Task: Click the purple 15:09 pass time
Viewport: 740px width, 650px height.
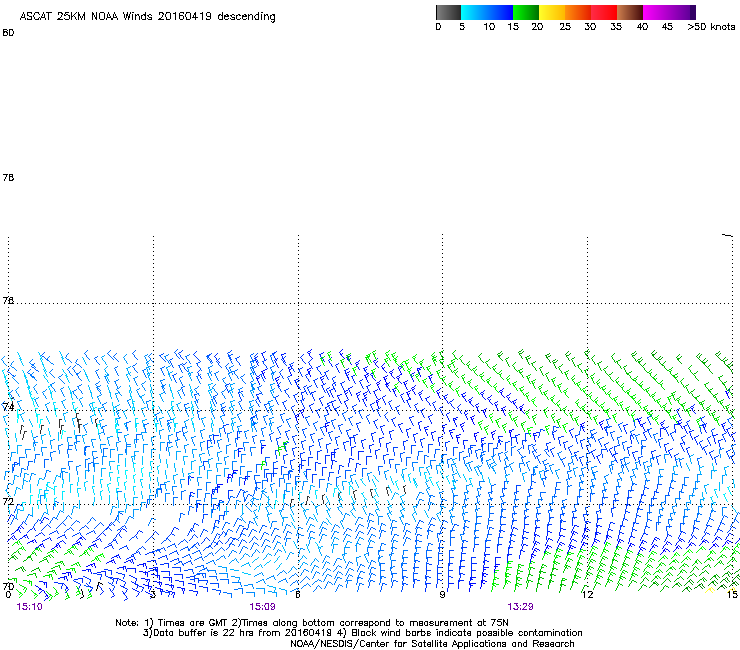Action: pos(262,607)
